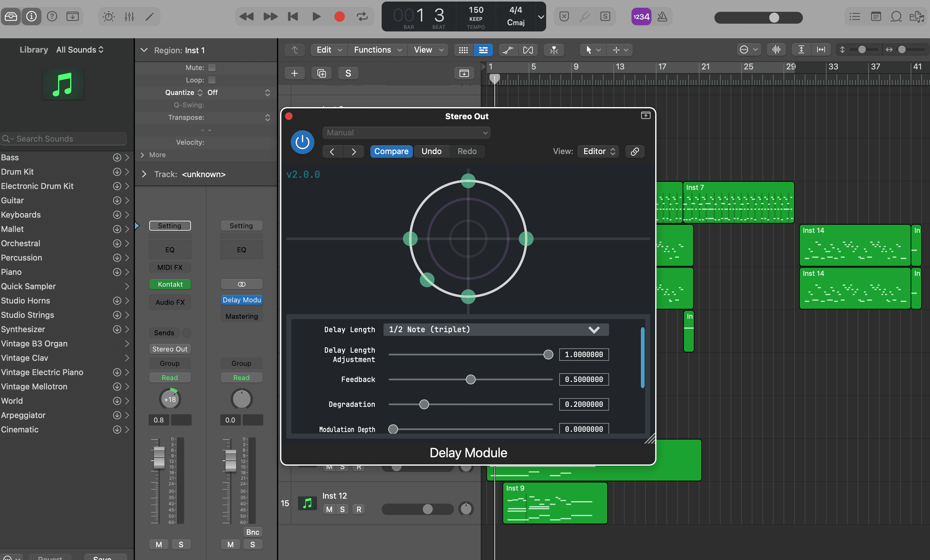Image resolution: width=930 pixels, height=560 pixels.
Task: Open Note Pads icon
Action: pos(876,16)
